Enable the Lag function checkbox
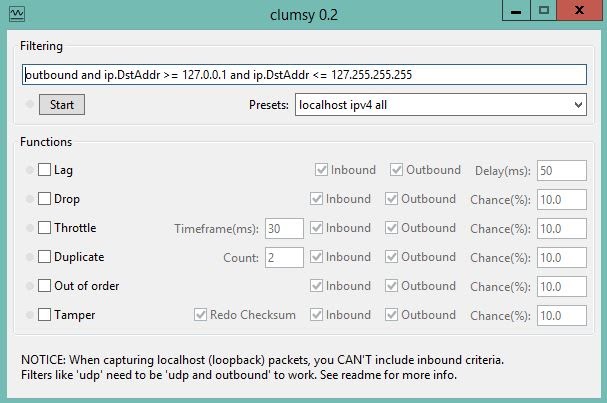This screenshot has width=607, height=403. click(x=44, y=170)
